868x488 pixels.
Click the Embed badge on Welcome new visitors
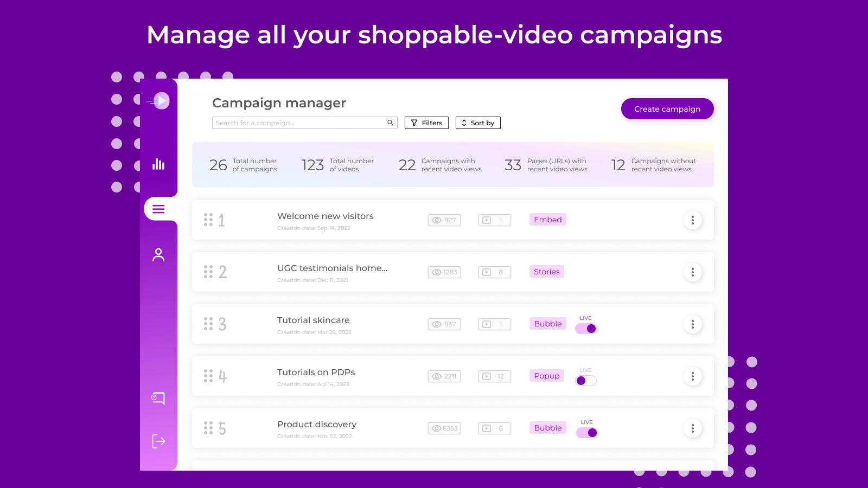tap(547, 219)
